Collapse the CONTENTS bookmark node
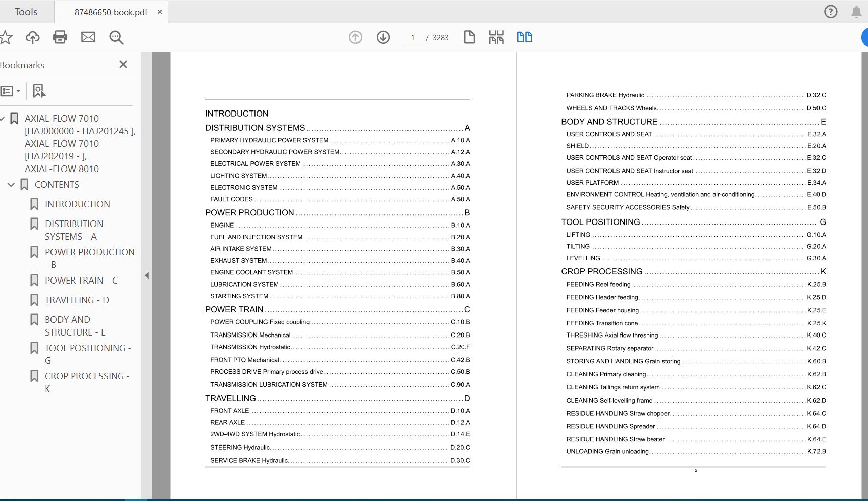The image size is (868, 501). coord(11,185)
